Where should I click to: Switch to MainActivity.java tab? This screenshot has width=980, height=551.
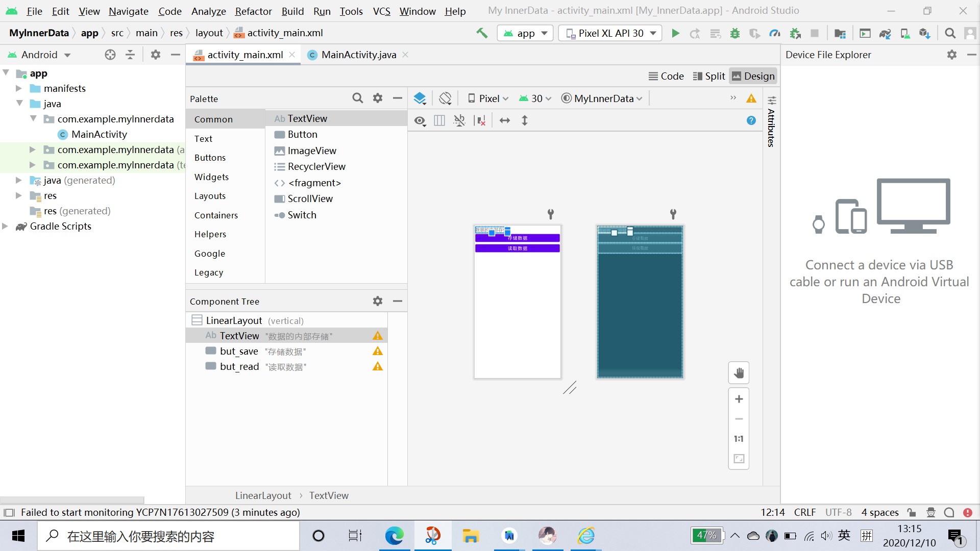(x=358, y=55)
